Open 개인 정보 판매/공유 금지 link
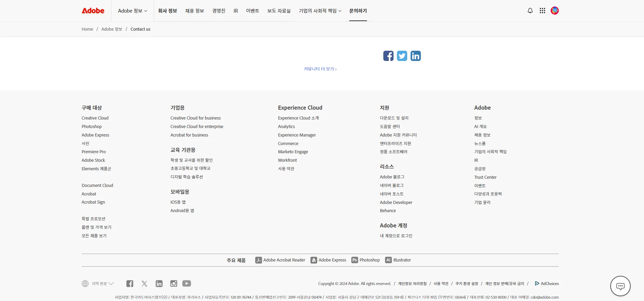This screenshot has height=301, width=644. (505, 284)
